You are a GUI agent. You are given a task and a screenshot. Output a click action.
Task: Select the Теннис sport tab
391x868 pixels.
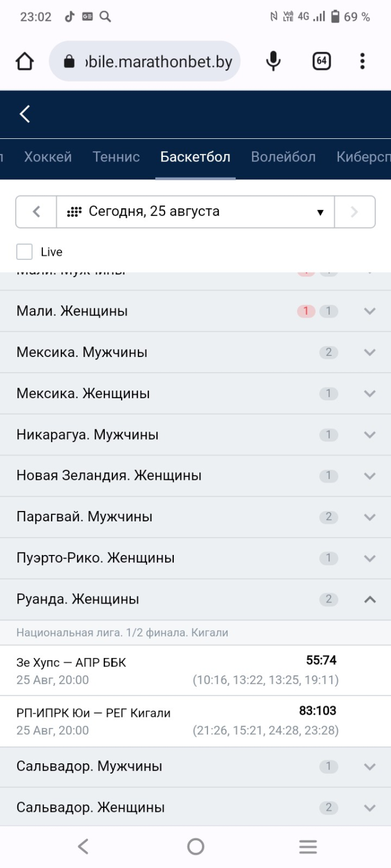(116, 157)
